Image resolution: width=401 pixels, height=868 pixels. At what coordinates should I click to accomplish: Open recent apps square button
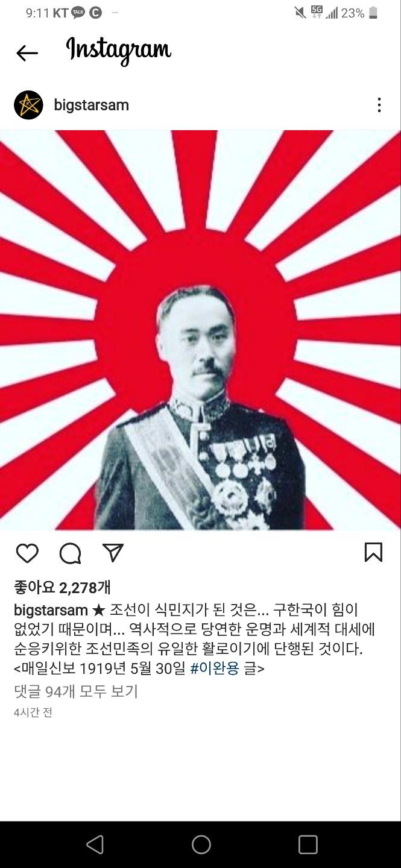pos(308,844)
